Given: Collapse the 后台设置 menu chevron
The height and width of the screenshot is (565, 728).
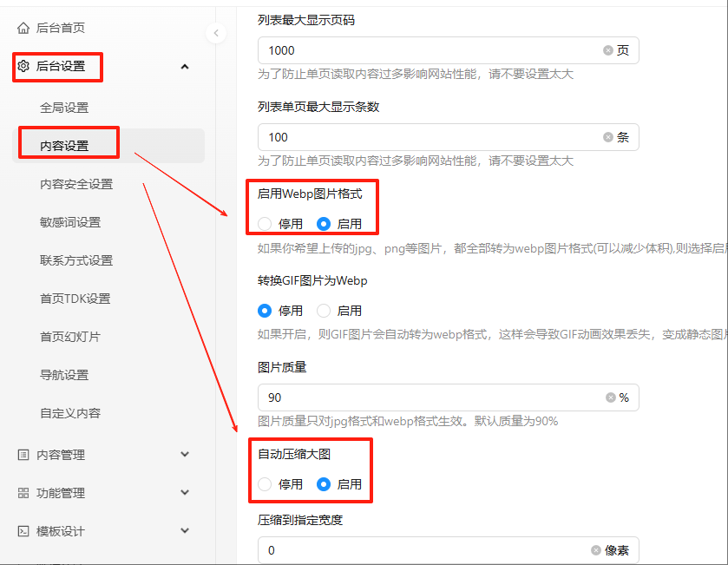Looking at the screenshot, I should (185, 66).
